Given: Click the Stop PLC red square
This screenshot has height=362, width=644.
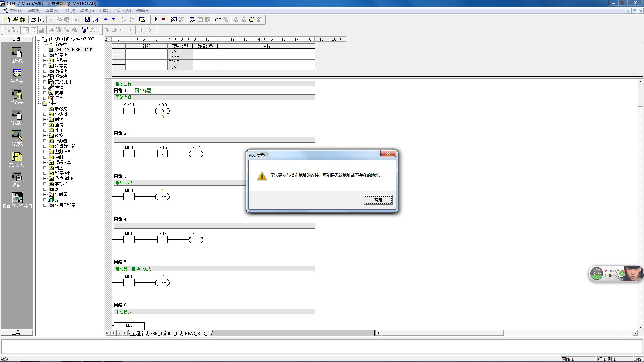Looking at the screenshot, I should pos(164,19).
